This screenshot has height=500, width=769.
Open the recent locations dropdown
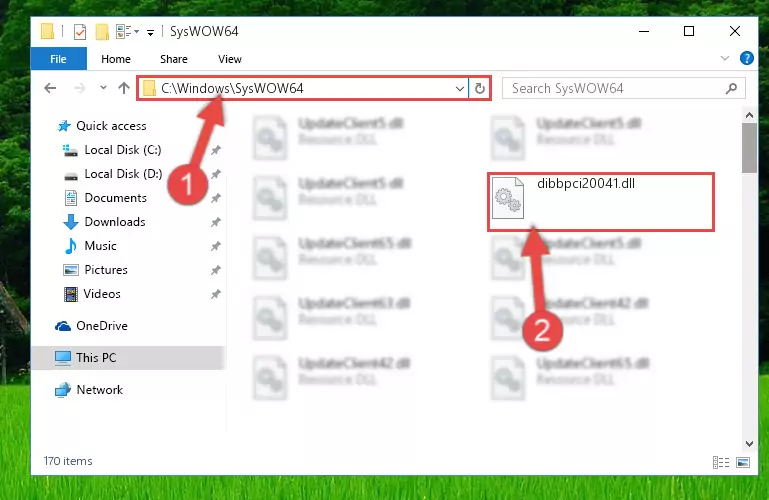(103, 88)
